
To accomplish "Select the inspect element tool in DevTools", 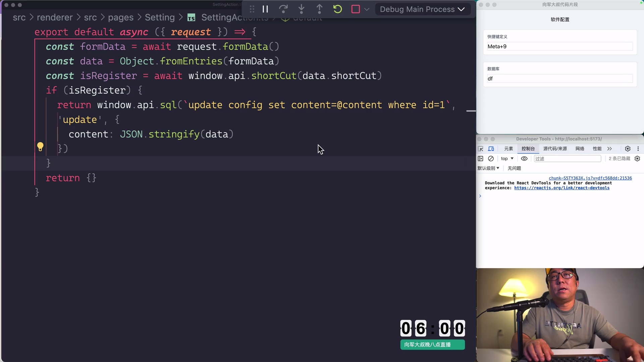I will pos(481,149).
